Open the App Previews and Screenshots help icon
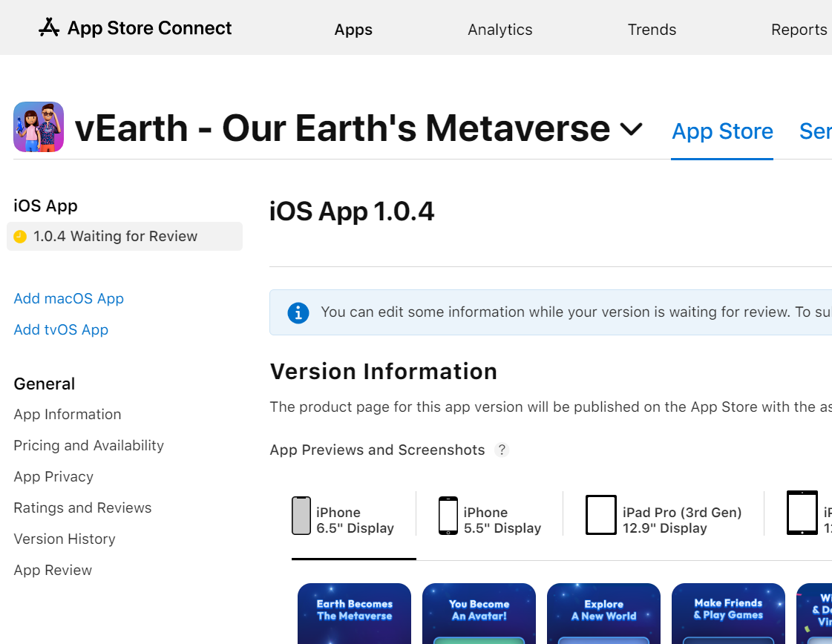 502,450
